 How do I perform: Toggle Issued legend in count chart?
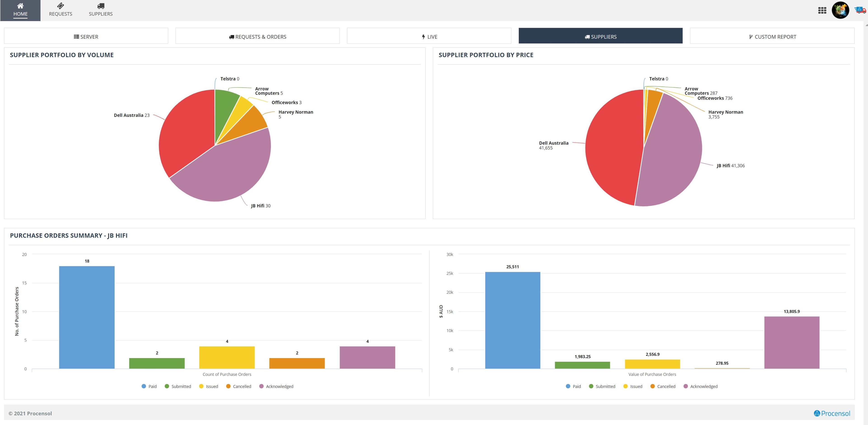pos(209,386)
